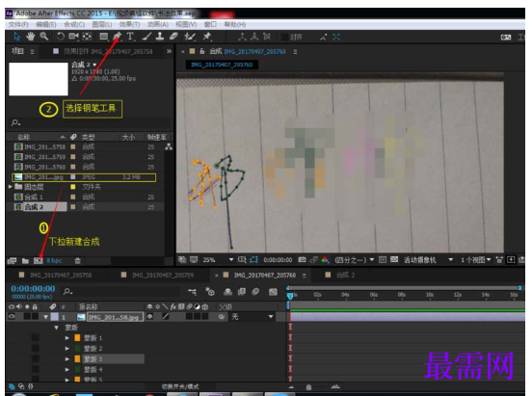This screenshot has height=396, width=532.
Task: Click the blue timeline current time display
Action: pos(33,289)
